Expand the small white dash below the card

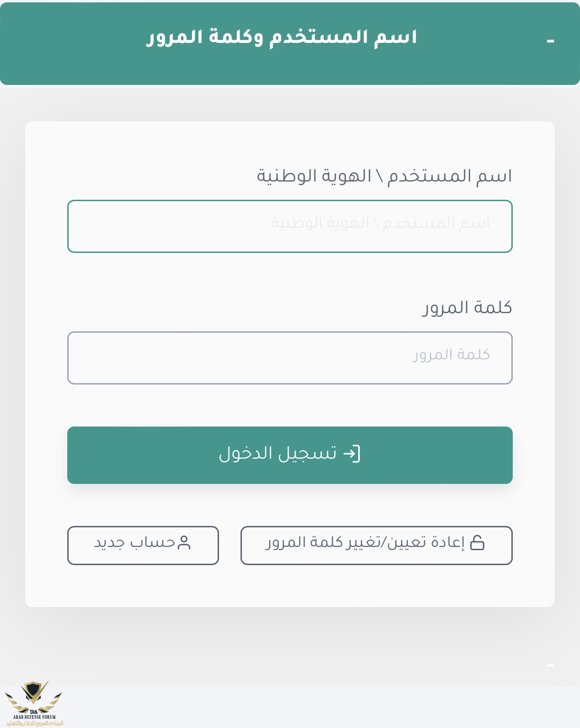550,665
